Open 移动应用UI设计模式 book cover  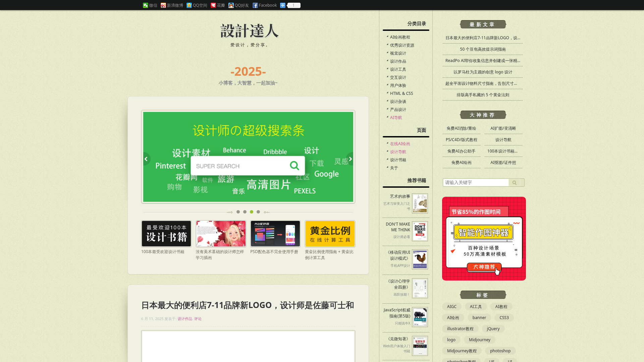(420, 259)
